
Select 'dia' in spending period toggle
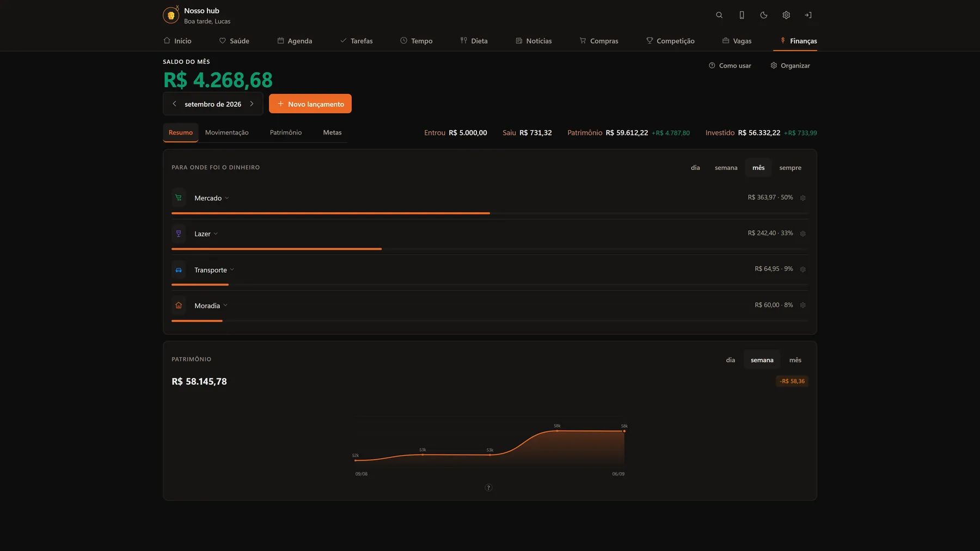pyautogui.click(x=695, y=168)
